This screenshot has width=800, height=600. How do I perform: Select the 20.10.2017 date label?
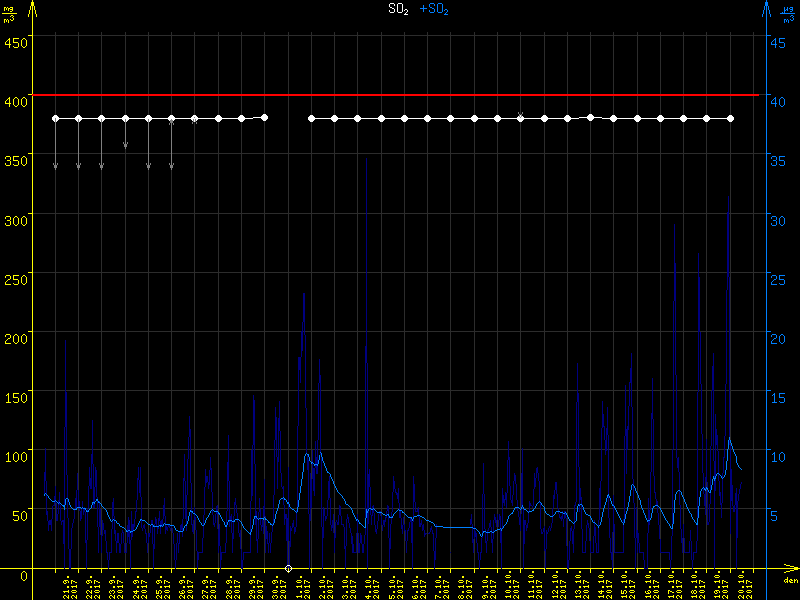(x=742, y=586)
